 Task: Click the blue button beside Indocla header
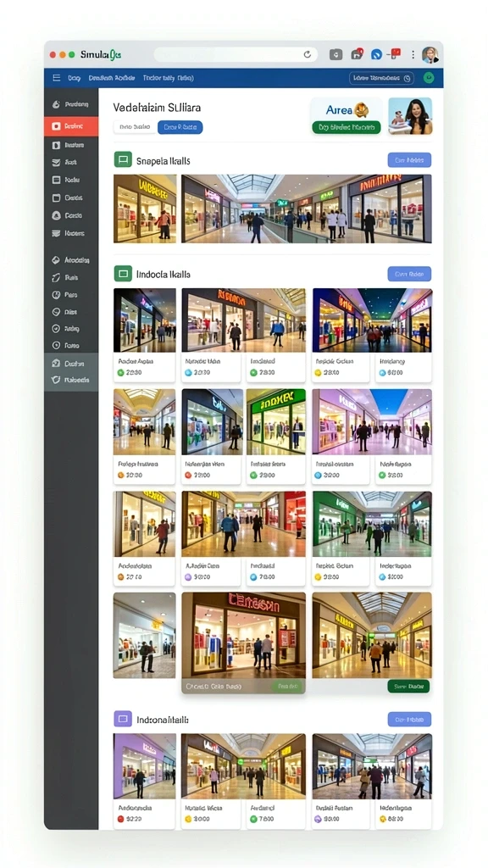click(x=409, y=274)
